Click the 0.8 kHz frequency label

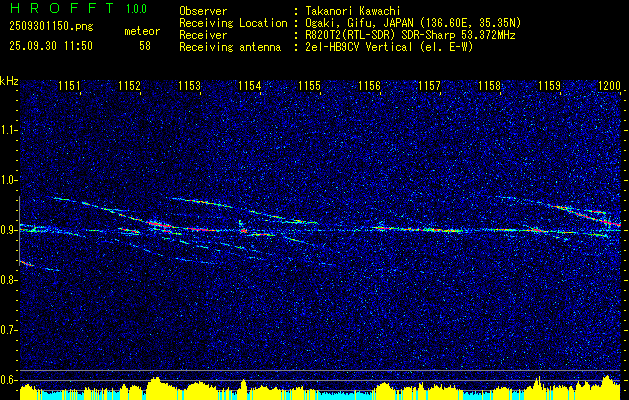[x=8, y=280]
